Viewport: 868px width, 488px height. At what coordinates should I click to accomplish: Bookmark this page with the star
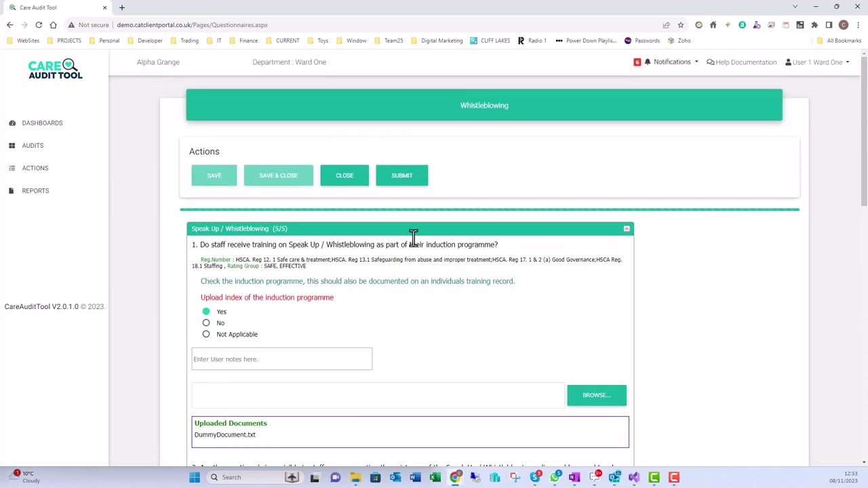coord(680,25)
